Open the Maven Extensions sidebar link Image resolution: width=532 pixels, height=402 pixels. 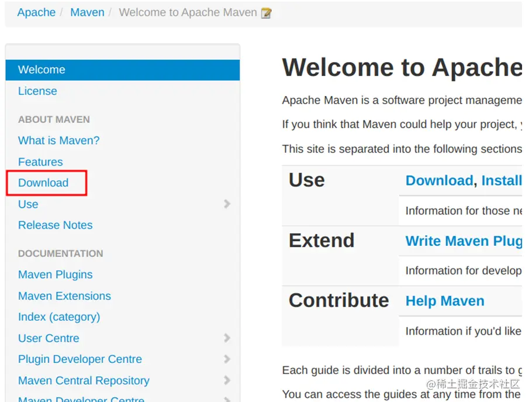[x=64, y=296]
